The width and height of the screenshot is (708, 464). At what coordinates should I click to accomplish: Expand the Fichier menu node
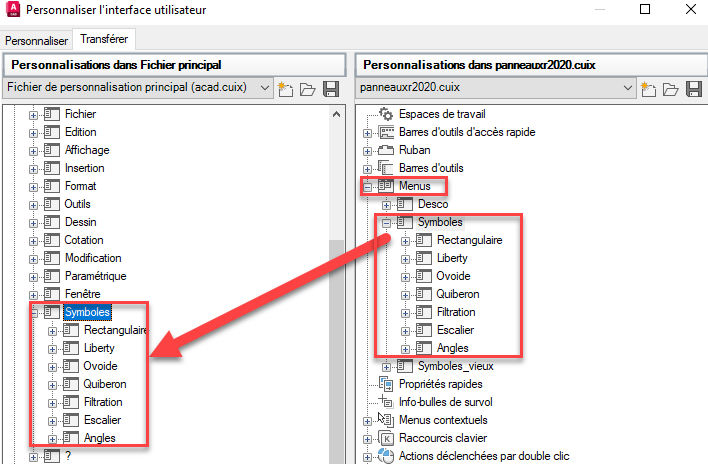coord(33,115)
